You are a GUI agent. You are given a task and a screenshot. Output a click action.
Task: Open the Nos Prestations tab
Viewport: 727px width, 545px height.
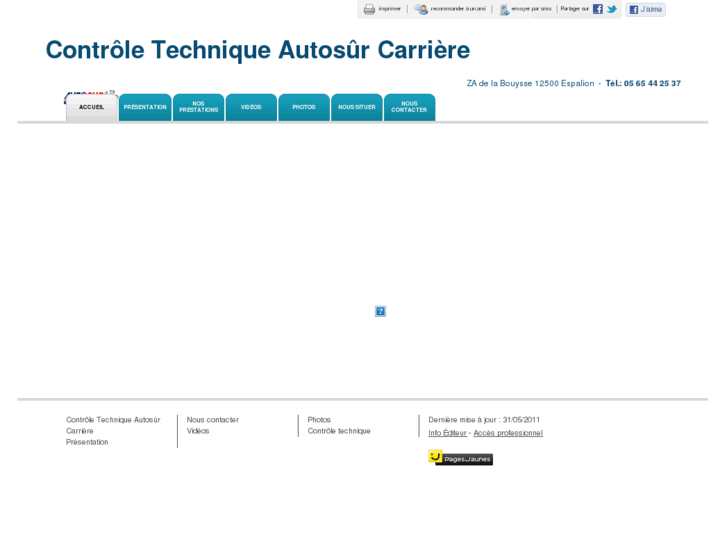tap(198, 108)
